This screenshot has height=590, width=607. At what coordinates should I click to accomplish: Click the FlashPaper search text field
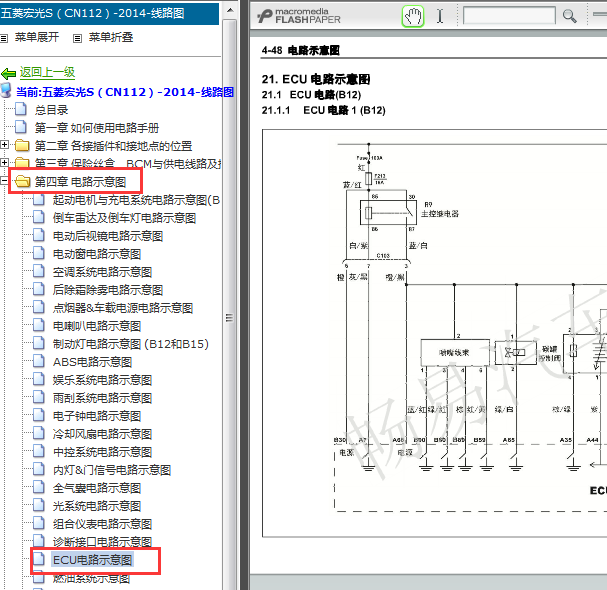coord(509,15)
